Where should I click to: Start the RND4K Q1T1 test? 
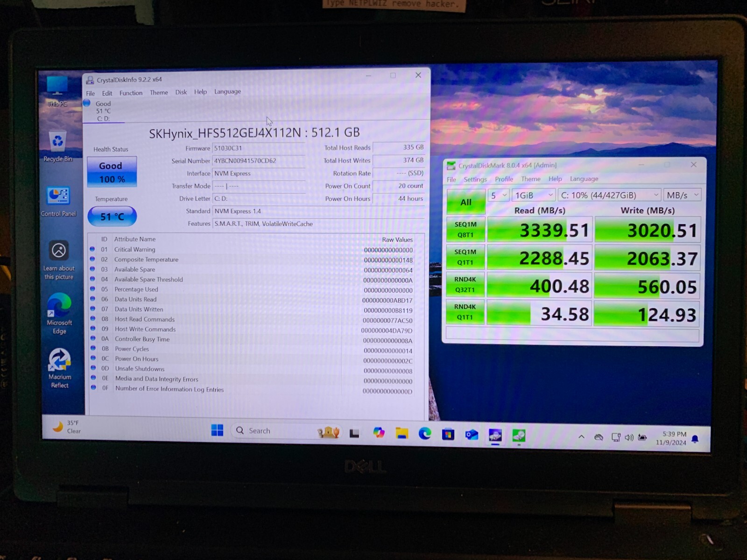click(465, 312)
